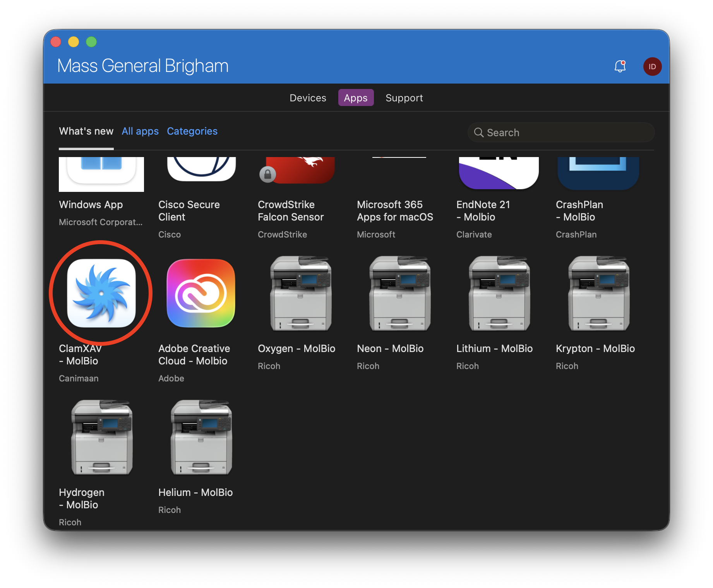Open Helium - MolBio title

195,492
